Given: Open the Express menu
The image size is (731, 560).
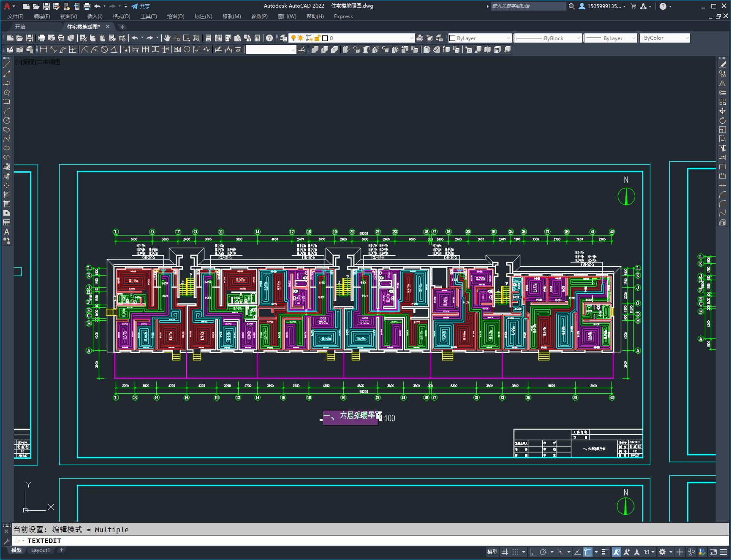Looking at the screenshot, I should 343,16.
